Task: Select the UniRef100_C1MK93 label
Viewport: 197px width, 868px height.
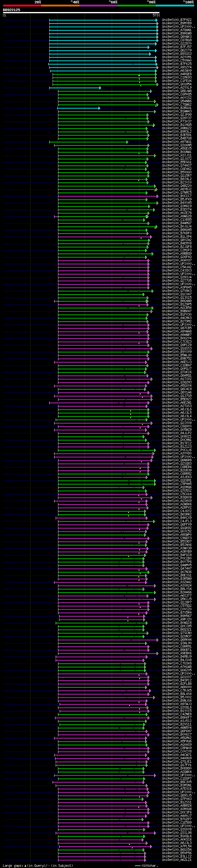Action: [x=177, y=78]
